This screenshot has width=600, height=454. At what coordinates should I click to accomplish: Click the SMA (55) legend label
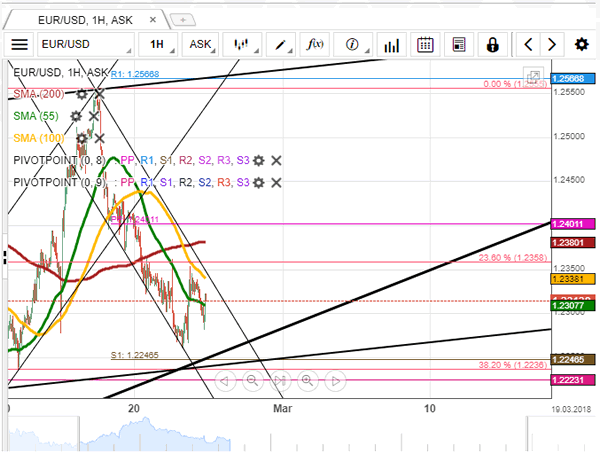(x=36, y=116)
